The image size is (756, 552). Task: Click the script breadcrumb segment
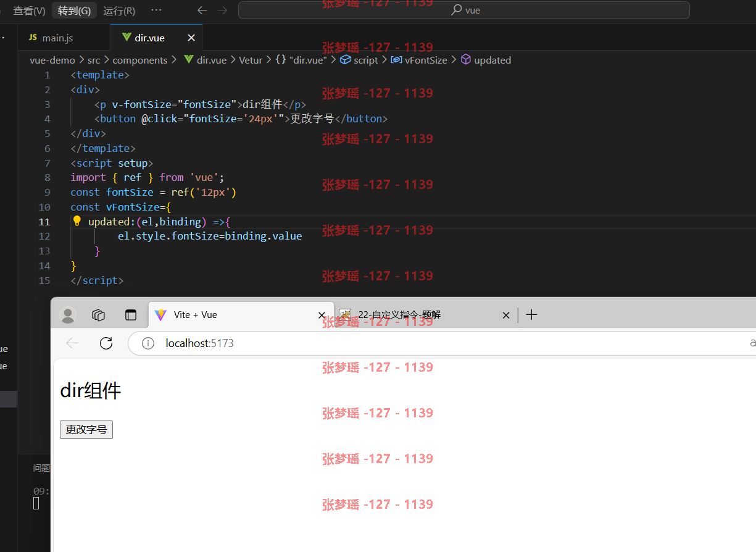365,60
